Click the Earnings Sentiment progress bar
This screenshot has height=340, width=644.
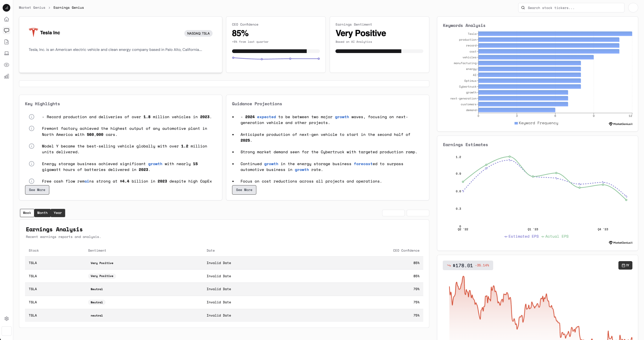point(379,51)
